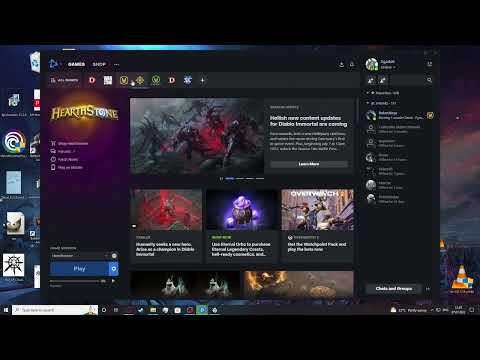This screenshot has height=360, width=480.
Task: Select the Diablo icon left of StarCraft
Action: pos(172,80)
